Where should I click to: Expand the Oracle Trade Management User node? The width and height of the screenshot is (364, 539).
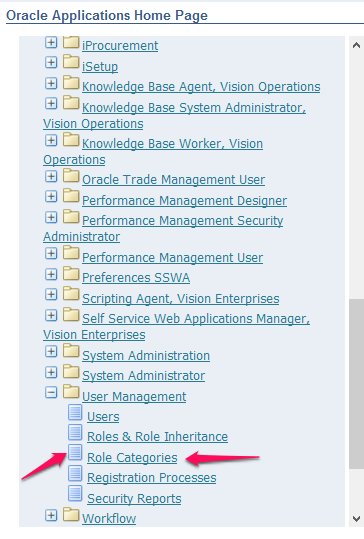click(x=51, y=176)
